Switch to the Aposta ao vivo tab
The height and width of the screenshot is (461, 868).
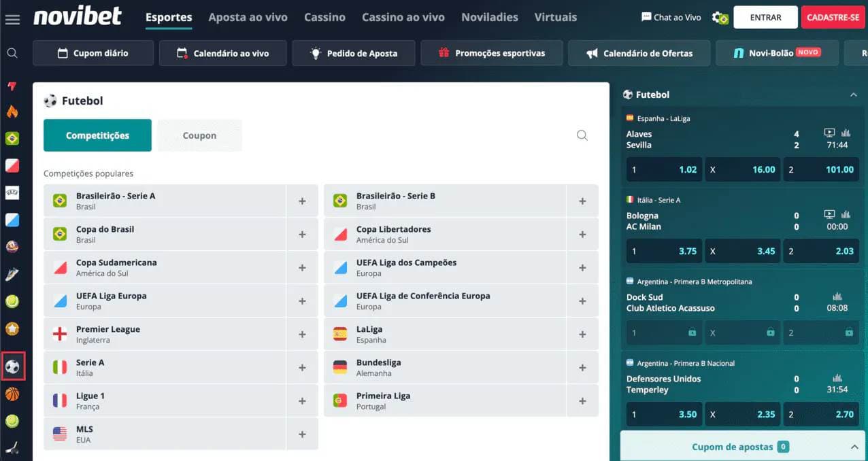[x=248, y=17]
